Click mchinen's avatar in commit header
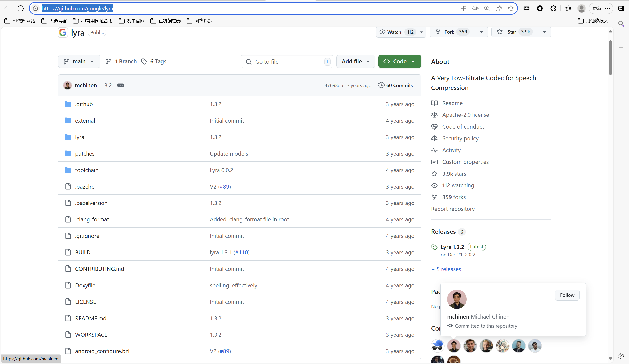Image resolution: width=629 pixels, height=364 pixels. tap(67, 85)
